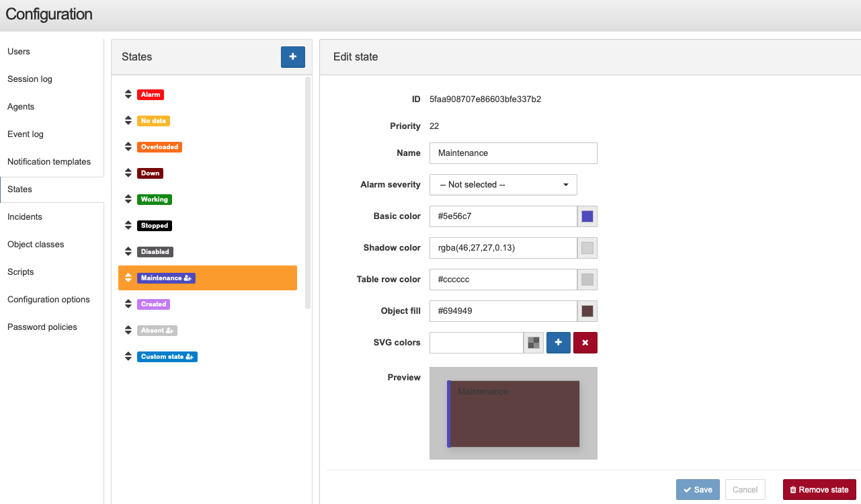
Task: Click the sort handle next to Working state
Action: coord(128,200)
